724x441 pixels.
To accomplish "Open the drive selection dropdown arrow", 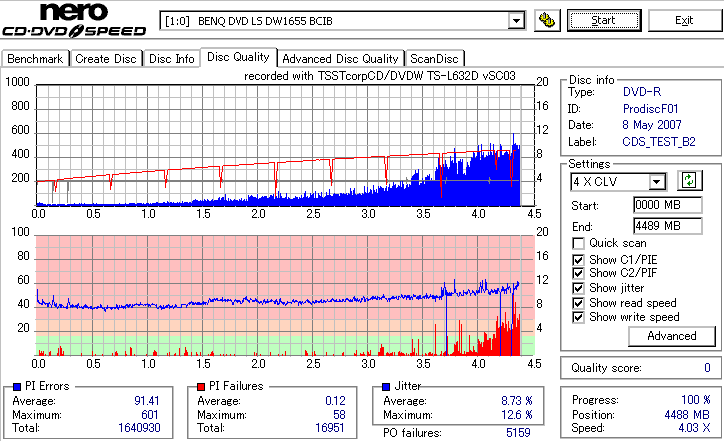I will tap(516, 21).
